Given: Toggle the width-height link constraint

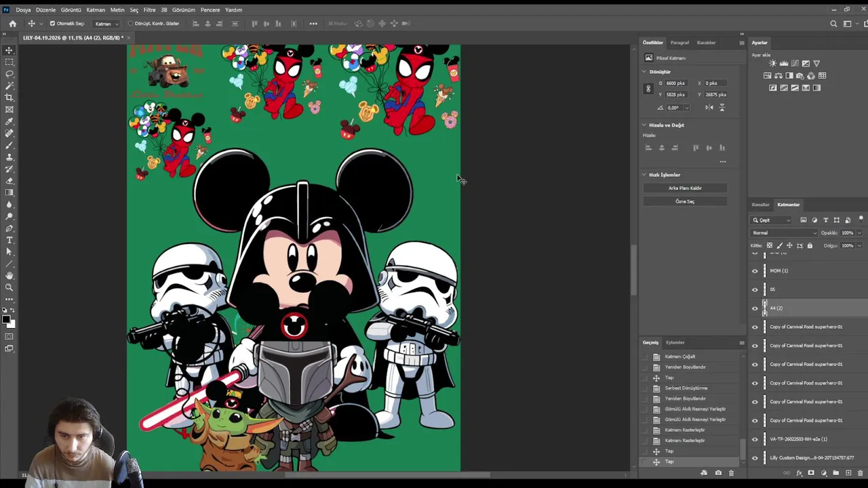Looking at the screenshot, I should click(648, 89).
